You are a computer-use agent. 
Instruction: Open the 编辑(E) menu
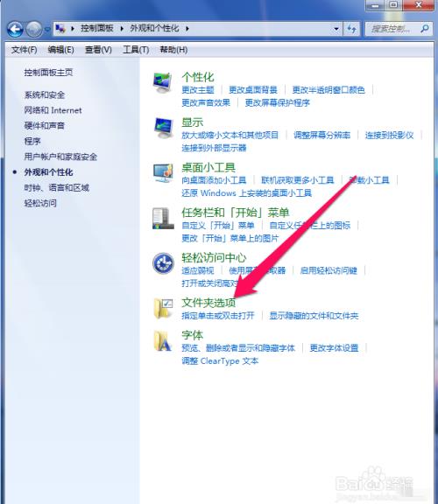click(x=60, y=50)
